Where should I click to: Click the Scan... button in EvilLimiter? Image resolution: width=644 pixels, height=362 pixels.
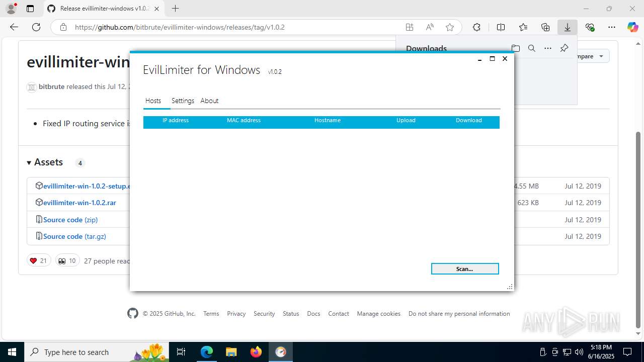pyautogui.click(x=465, y=269)
